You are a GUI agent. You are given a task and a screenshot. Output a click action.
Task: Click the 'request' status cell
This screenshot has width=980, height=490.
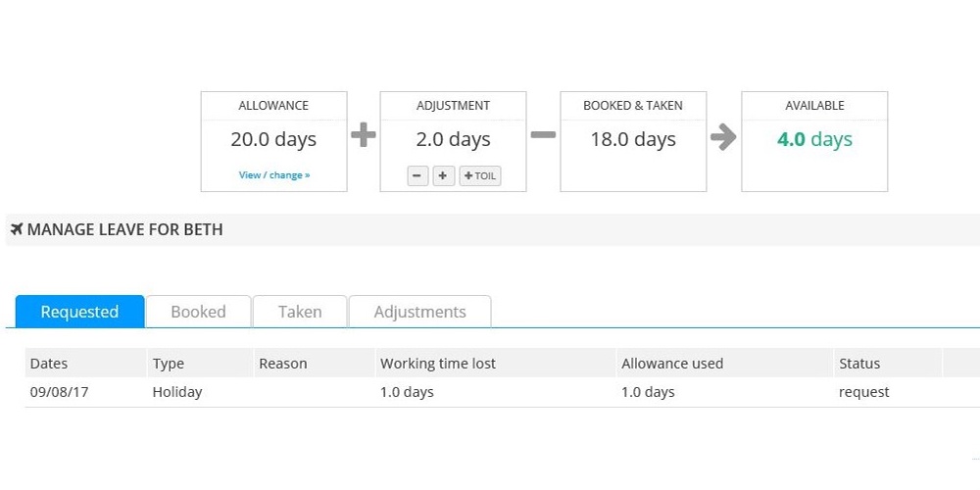click(864, 393)
